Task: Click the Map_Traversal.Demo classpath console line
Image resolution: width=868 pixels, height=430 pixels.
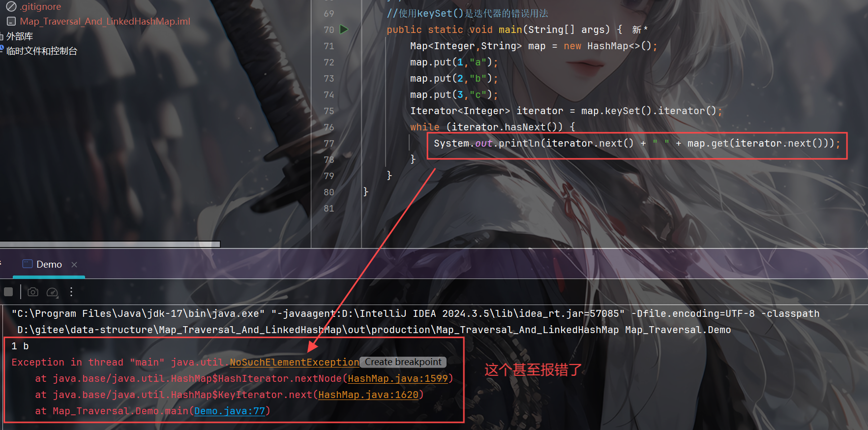Action: pos(374,330)
